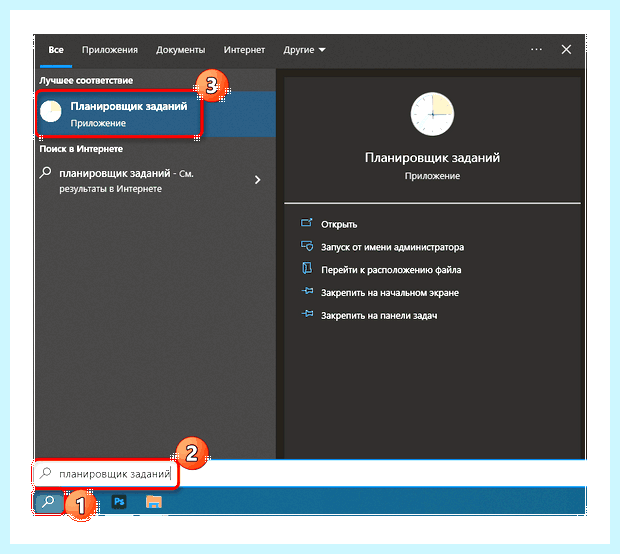Expand the Другие dropdown
620x554 pixels.
click(304, 50)
